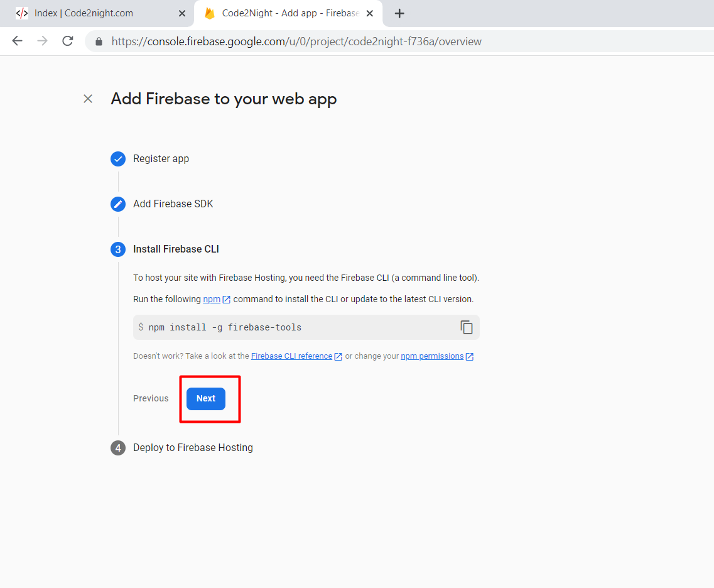Image resolution: width=714 pixels, height=588 pixels.
Task: Open the npm permissions link
Action: (432, 356)
